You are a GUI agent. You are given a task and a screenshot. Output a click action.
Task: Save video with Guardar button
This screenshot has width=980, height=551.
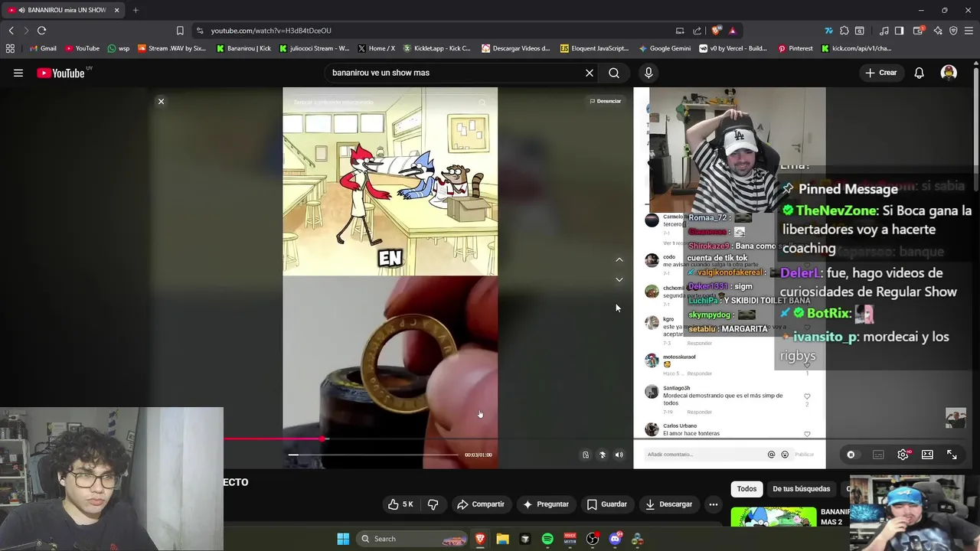pyautogui.click(x=607, y=504)
